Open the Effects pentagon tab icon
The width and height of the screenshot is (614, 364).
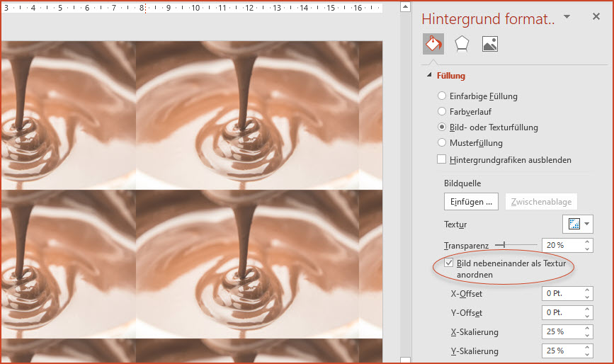click(462, 44)
